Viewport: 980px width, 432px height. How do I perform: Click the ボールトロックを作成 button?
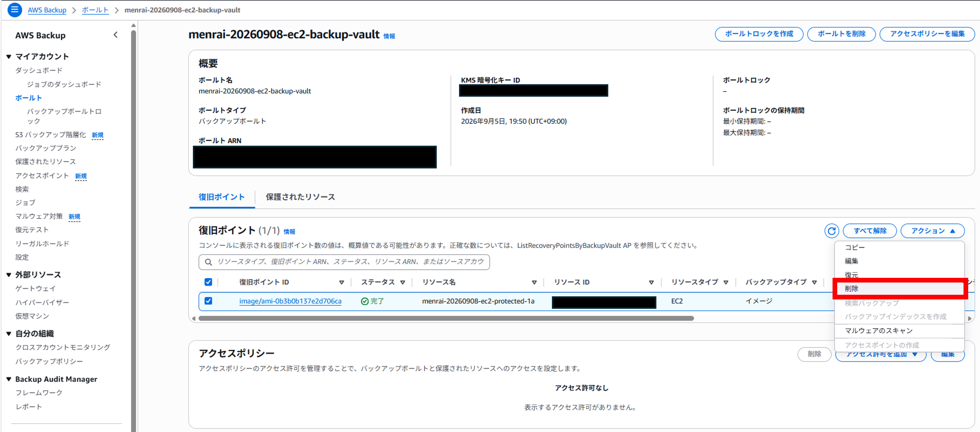[759, 34]
